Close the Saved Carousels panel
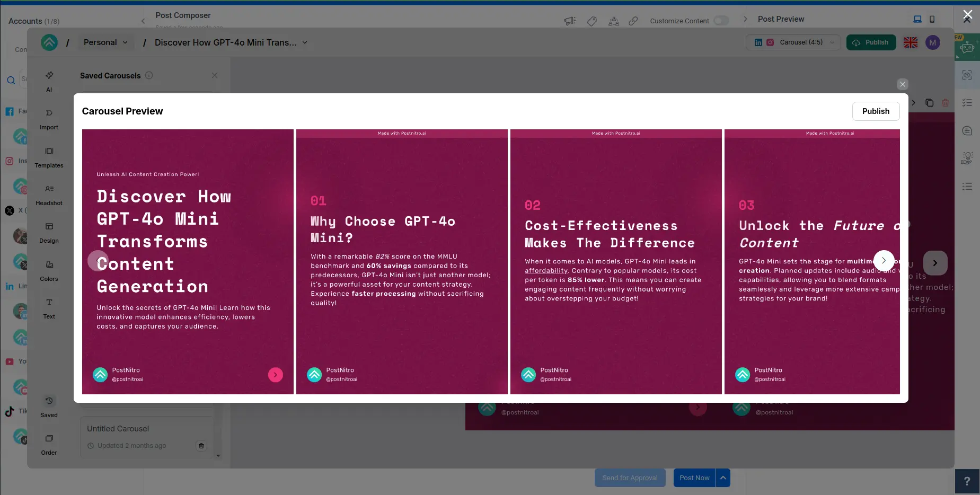The image size is (980, 495). tap(215, 75)
